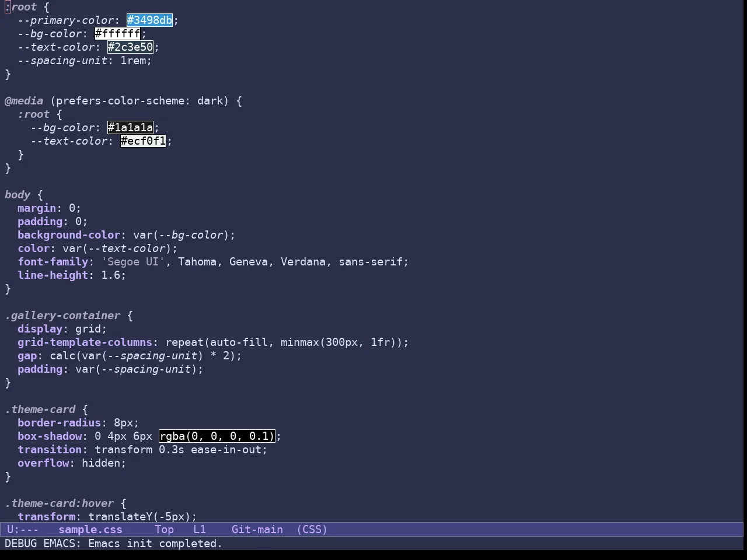Screen dimensions: 747x560
Task: Click the box-shadow property name
Action: 50,436
